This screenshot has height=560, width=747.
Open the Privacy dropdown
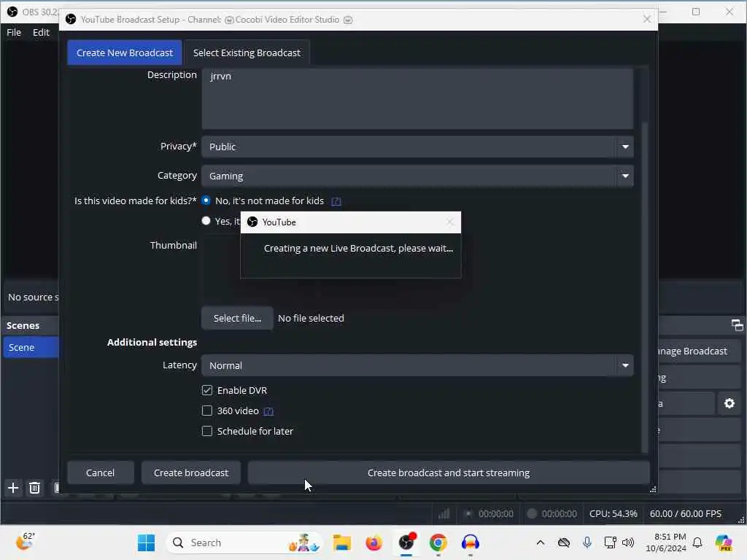click(417, 147)
